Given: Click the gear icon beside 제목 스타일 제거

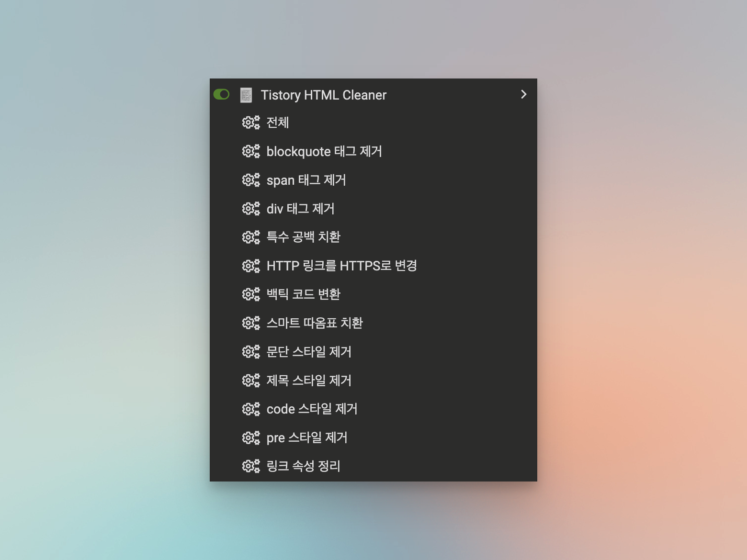Looking at the screenshot, I should tap(251, 380).
